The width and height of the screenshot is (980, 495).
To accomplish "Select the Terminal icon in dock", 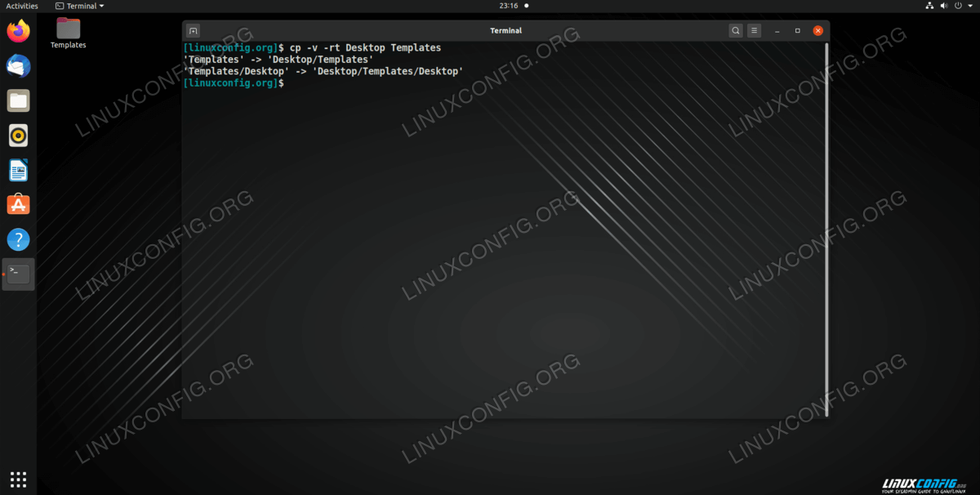I will click(18, 274).
